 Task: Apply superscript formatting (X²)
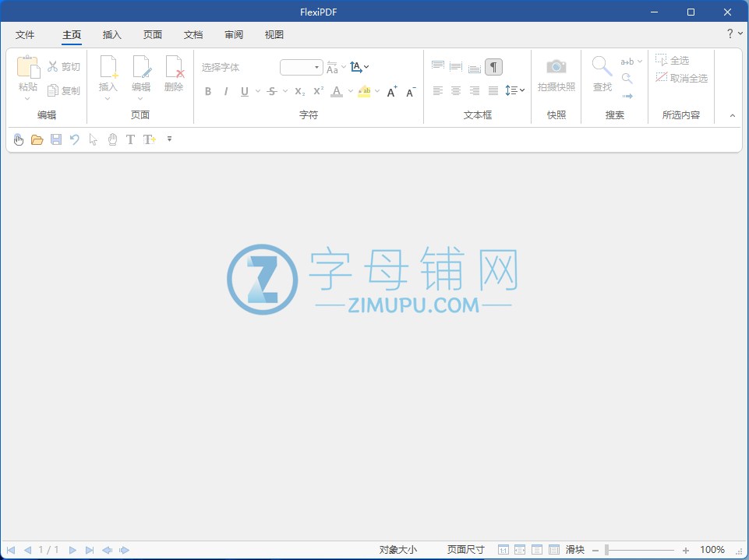pyautogui.click(x=318, y=91)
